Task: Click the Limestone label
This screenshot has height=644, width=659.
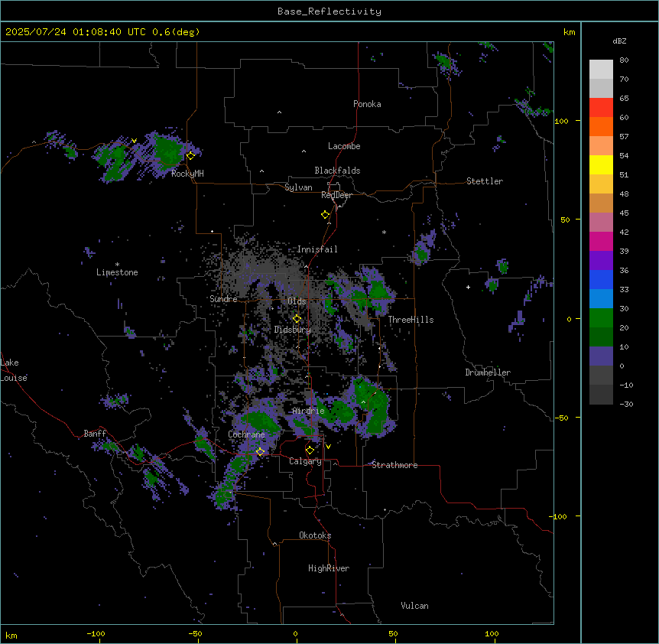Action: [117, 272]
